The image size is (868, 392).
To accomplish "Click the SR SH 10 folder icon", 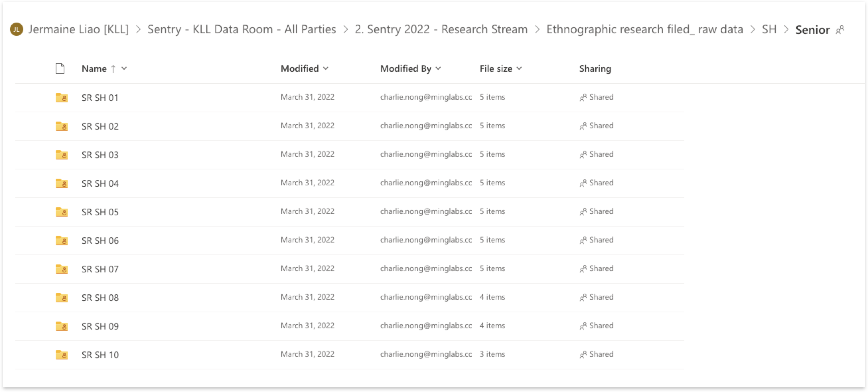I will coord(61,354).
